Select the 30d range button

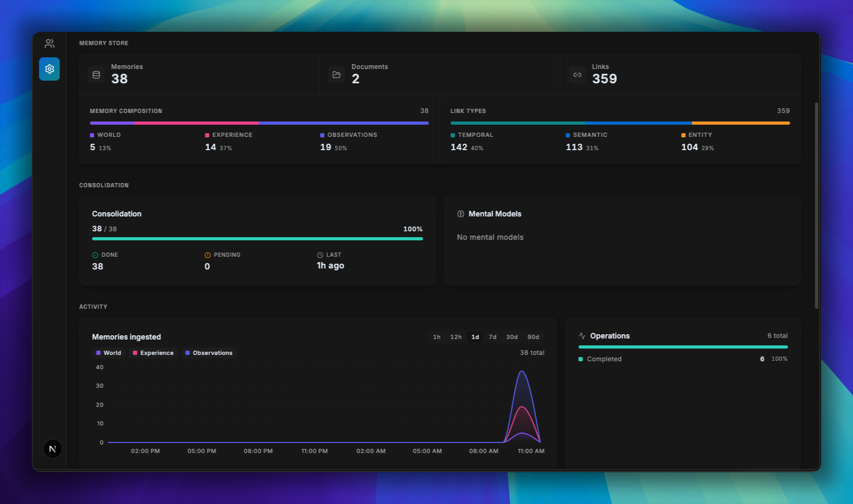tap(511, 337)
